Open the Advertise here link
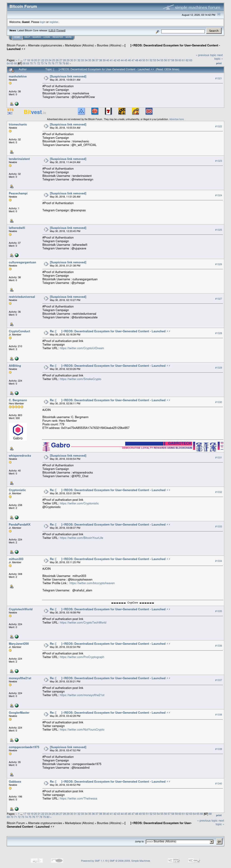Screen dimensions: 231x868 click(x=177, y=119)
